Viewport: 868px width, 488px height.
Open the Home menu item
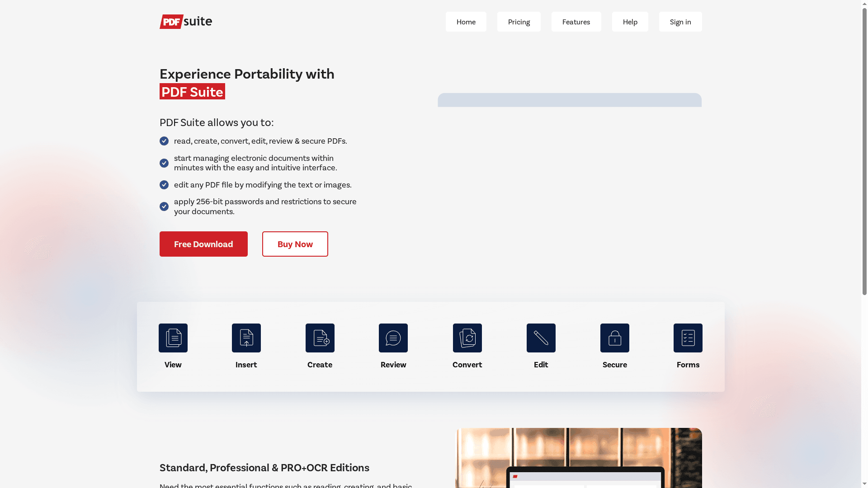[466, 21]
